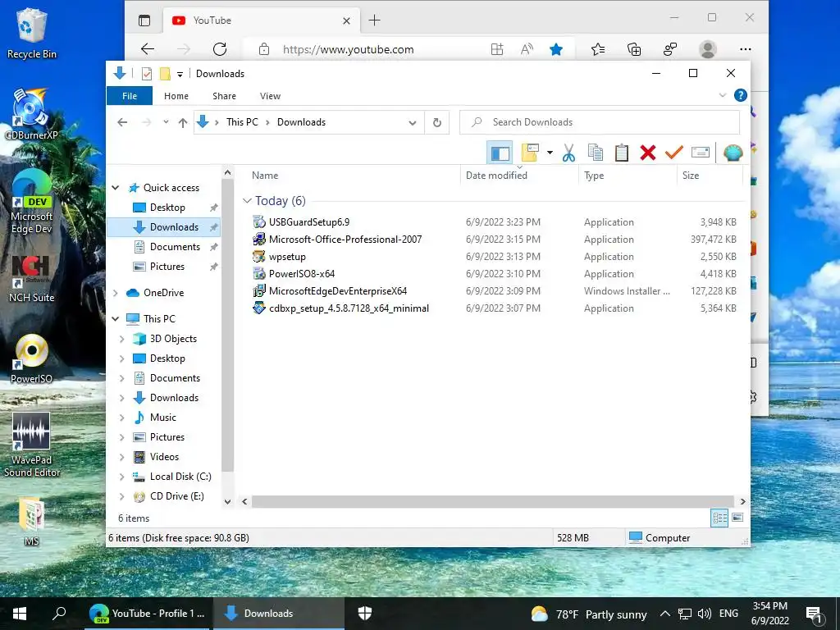Click the navigation pane vertical scrollbar
Screen dimensions: 840x630
point(227,326)
